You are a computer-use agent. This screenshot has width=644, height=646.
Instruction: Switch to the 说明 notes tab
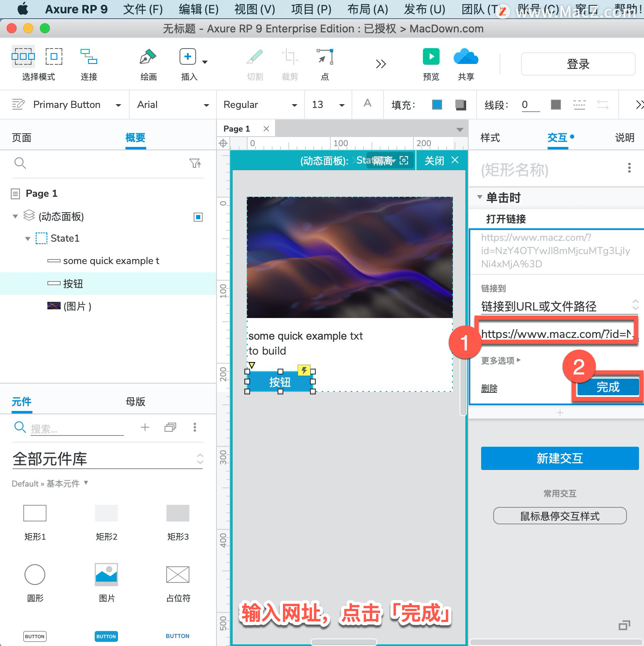(x=625, y=138)
